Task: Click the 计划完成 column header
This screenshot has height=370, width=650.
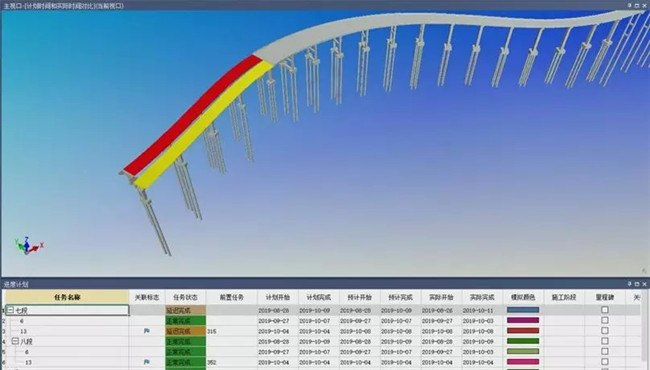Action: [x=318, y=297]
